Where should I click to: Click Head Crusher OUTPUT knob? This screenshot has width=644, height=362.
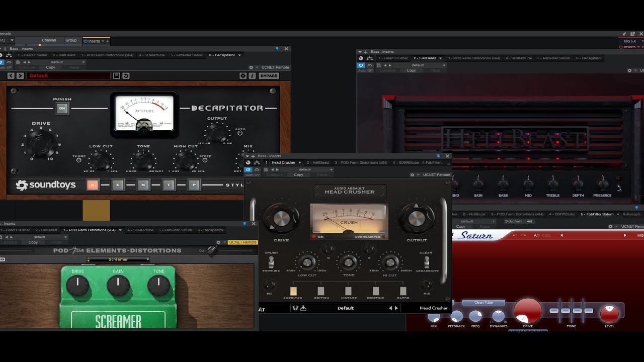(416, 218)
